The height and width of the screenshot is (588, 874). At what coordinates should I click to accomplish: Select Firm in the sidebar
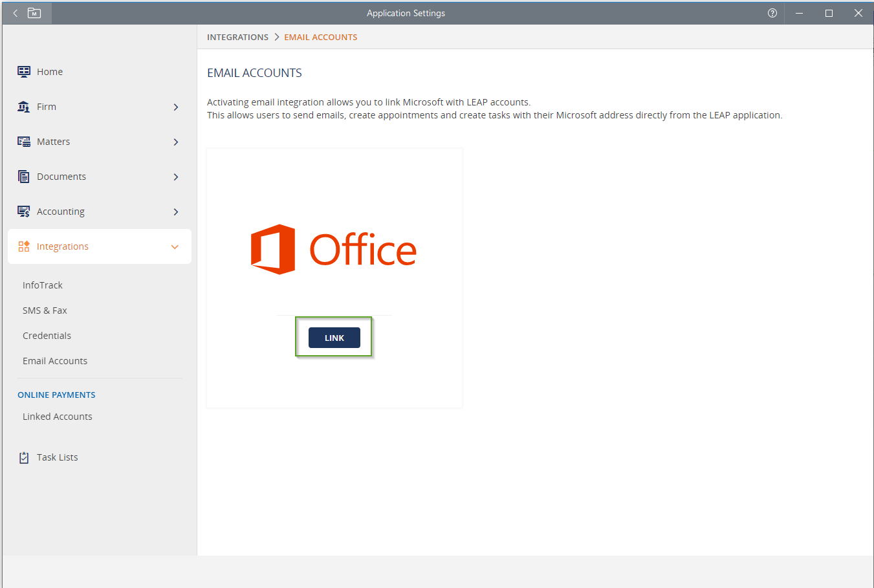47,107
